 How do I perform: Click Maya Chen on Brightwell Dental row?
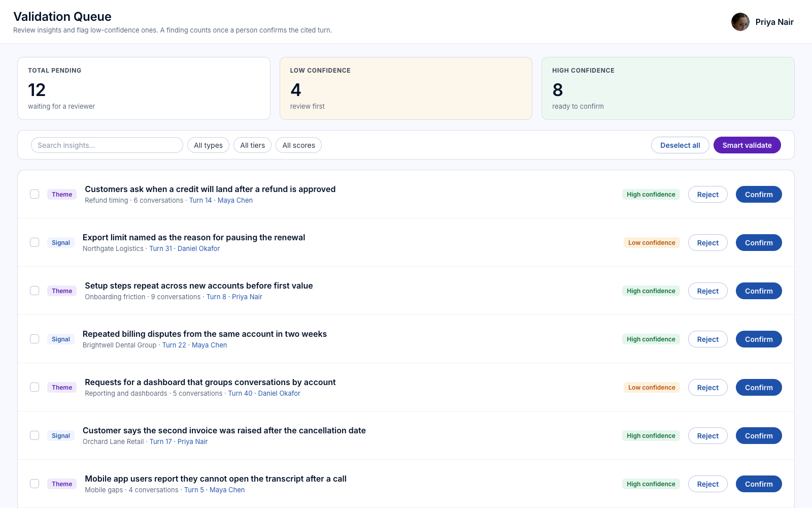(209, 345)
